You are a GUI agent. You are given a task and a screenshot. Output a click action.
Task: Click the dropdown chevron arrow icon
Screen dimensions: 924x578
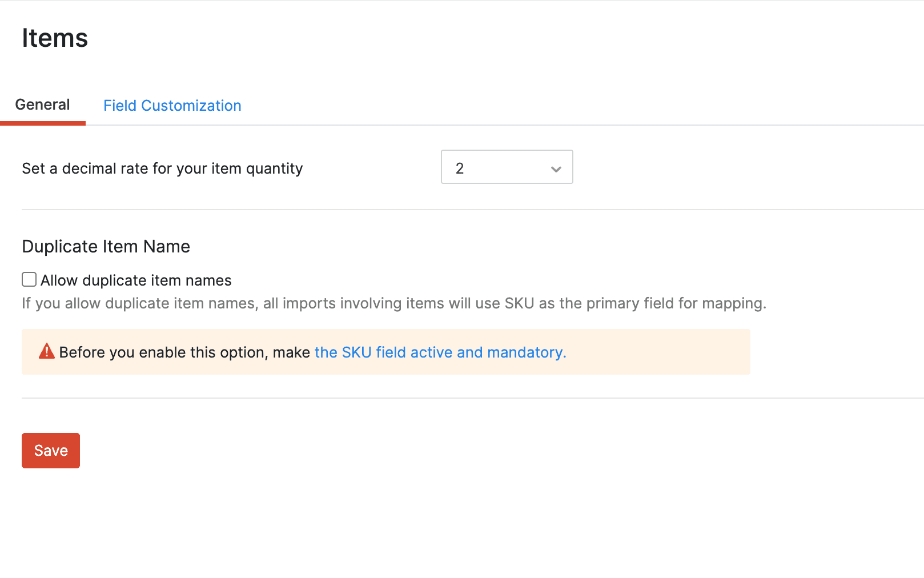(556, 169)
